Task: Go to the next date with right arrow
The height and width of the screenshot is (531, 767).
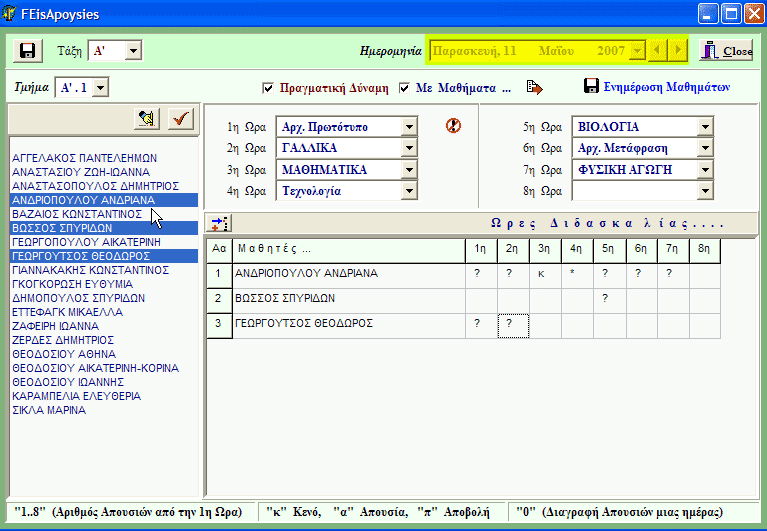Action: [679, 50]
